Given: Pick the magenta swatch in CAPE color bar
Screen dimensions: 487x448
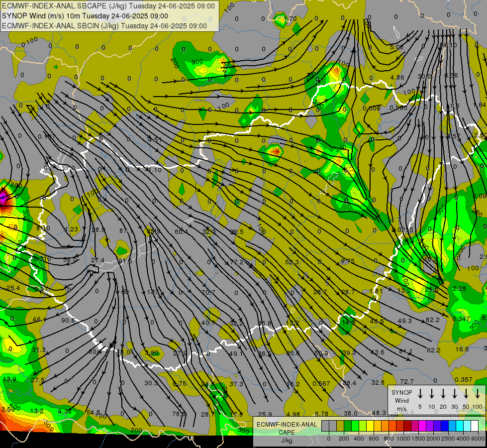Looking at the screenshot, I should (422, 426).
